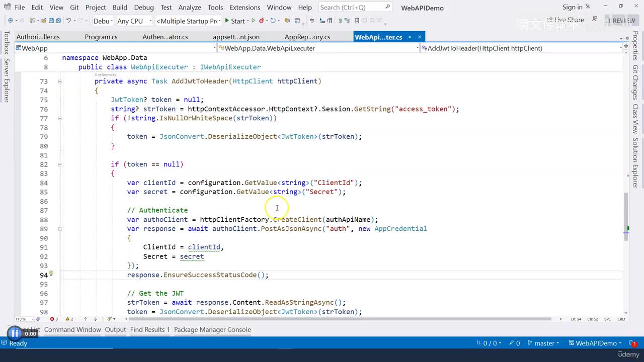Open the Debug menu
Viewport: 644px width, 362px height.
144,8
